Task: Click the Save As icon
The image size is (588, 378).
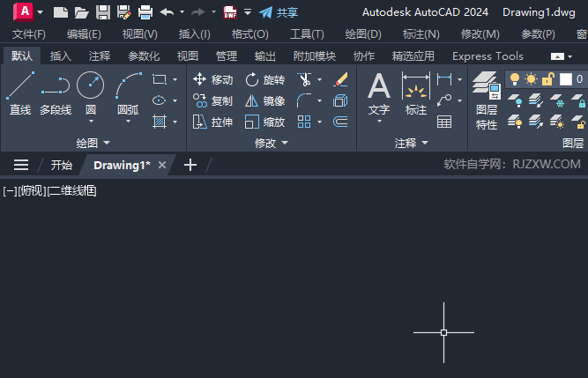Action: (x=123, y=12)
